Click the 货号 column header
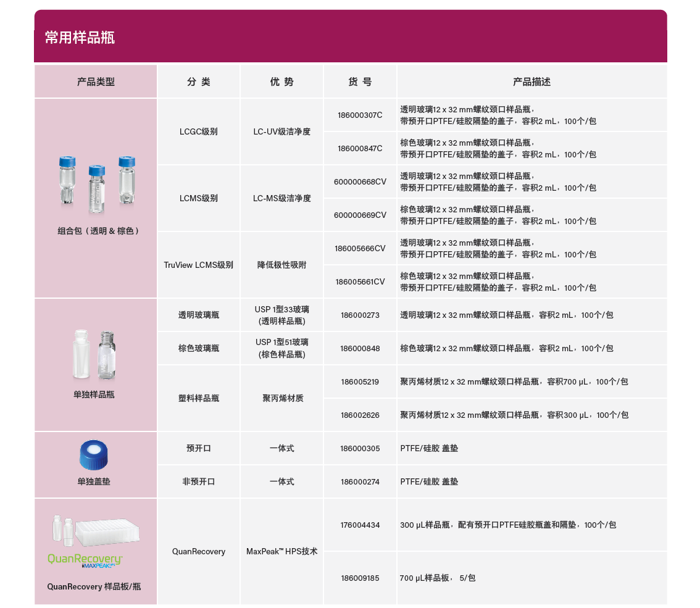The width and height of the screenshot is (700, 608). click(360, 81)
